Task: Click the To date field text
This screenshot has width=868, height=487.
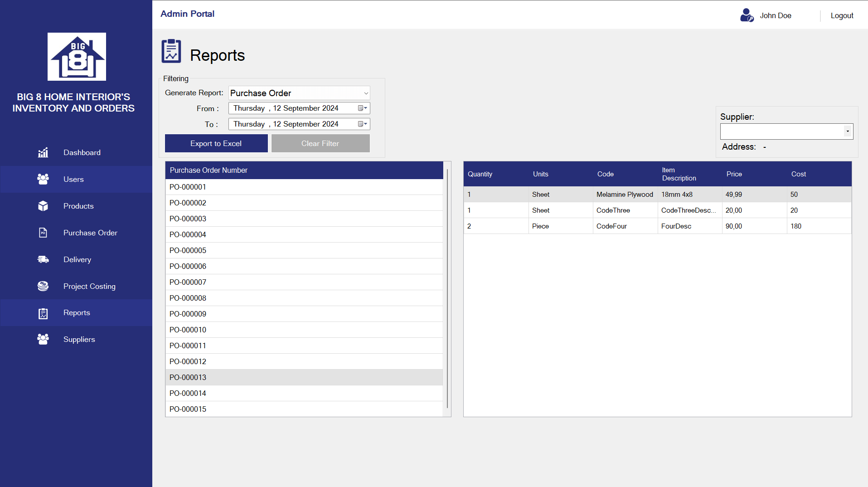Action: (286, 124)
